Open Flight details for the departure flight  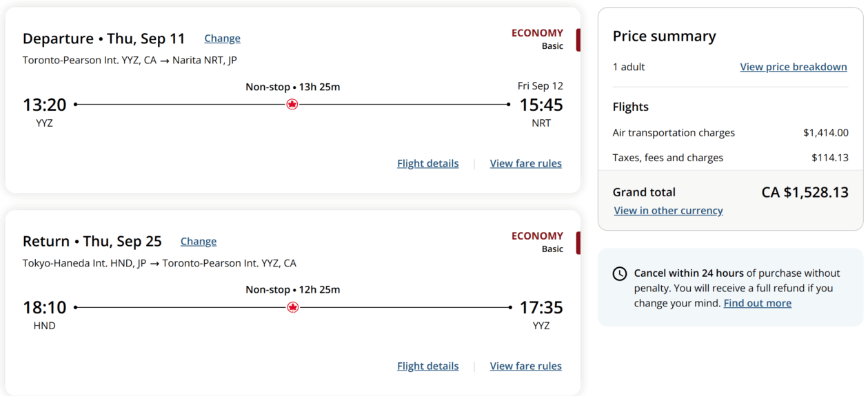[x=427, y=163]
